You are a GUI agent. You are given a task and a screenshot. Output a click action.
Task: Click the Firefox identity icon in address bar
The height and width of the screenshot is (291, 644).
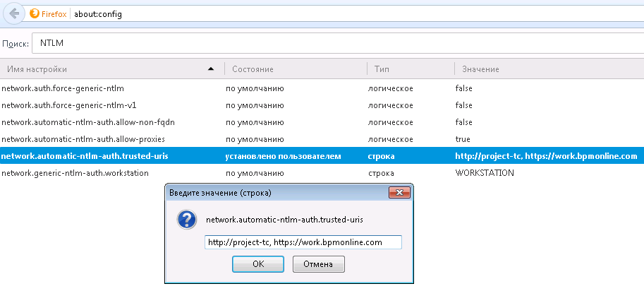coord(35,14)
